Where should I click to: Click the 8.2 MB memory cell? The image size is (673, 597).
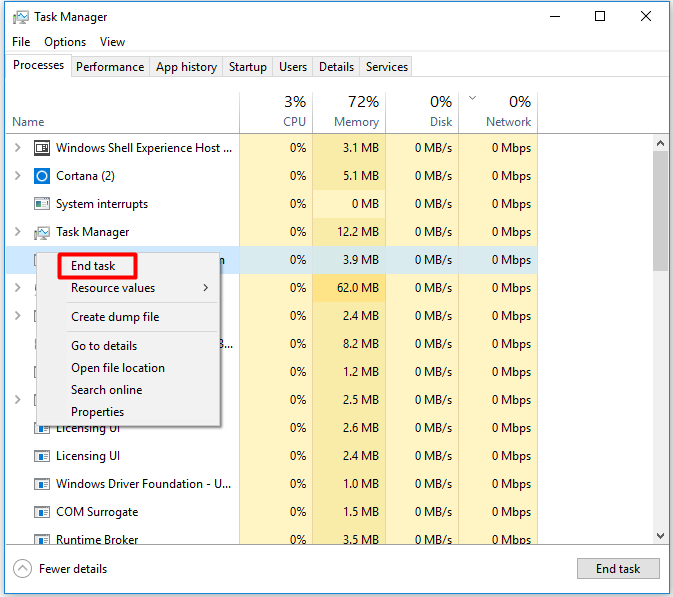(349, 344)
